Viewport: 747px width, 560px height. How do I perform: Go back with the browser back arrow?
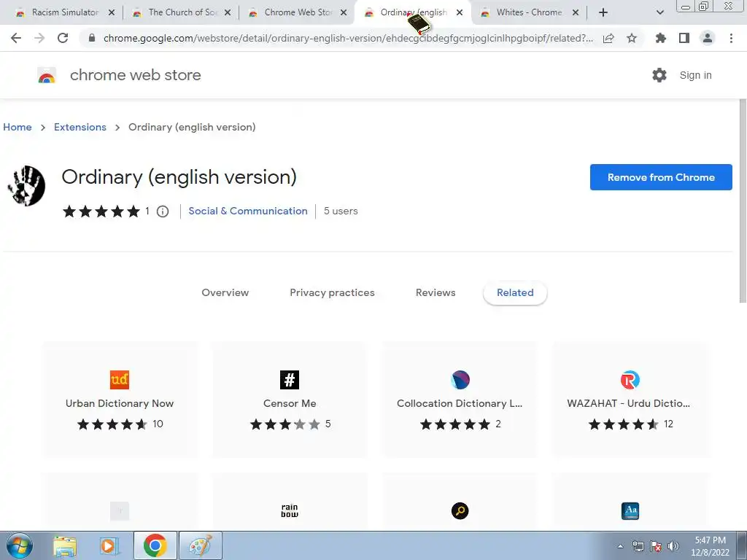pos(16,38)
